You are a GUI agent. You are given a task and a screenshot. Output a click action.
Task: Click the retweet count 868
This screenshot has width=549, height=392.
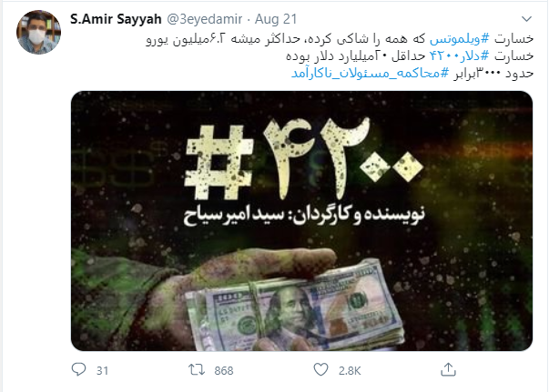click(x=224, y=370)
